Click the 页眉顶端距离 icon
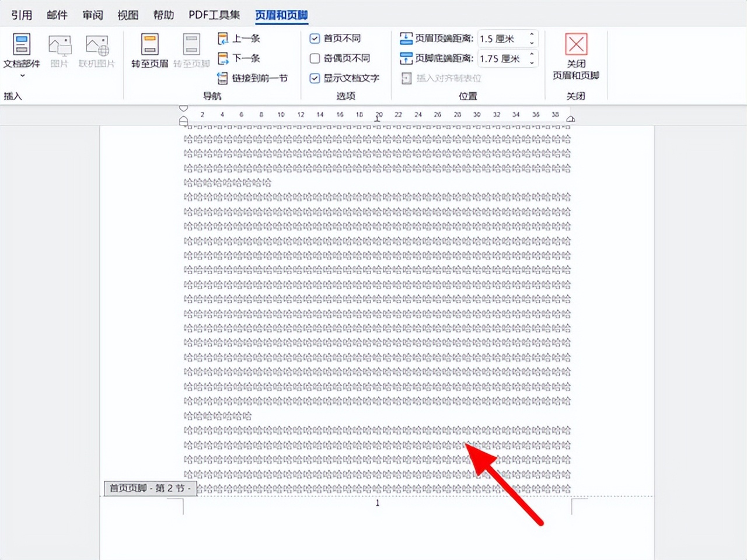This screenshot has height=560, width=747. click(407, 38)
